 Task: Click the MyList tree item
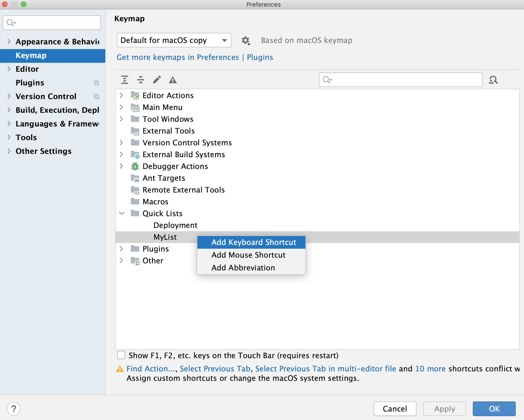165,237
